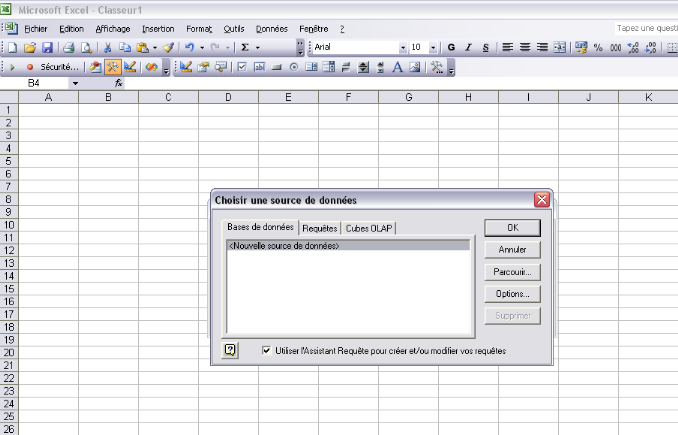Open the paste options dropdown arrow
The image size is (678, 435).
tap(155, 48)
